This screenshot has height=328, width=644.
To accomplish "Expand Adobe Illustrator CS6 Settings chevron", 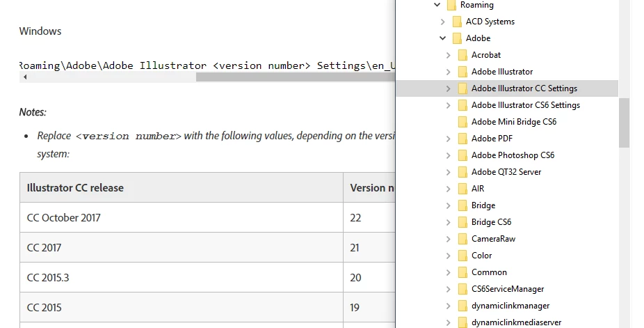I will coord(449,105).
